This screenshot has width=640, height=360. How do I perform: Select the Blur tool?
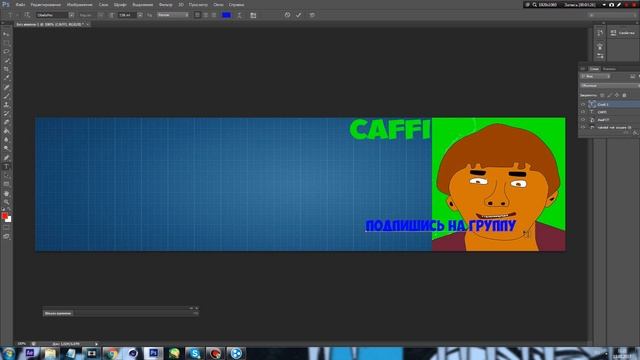click(6, 140)
